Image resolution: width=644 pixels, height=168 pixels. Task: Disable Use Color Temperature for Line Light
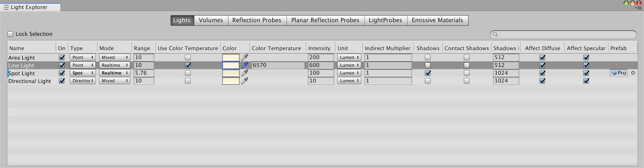click(x=188, y=65)
